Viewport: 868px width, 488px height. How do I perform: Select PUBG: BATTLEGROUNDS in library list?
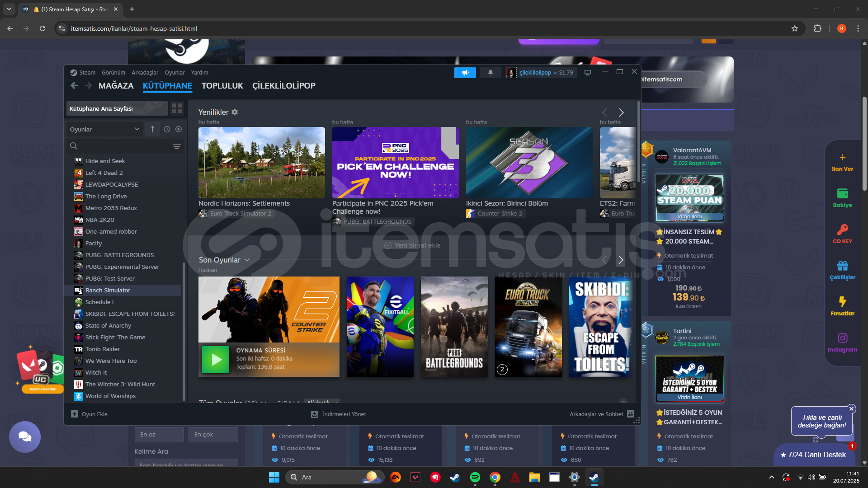[119, 255]
